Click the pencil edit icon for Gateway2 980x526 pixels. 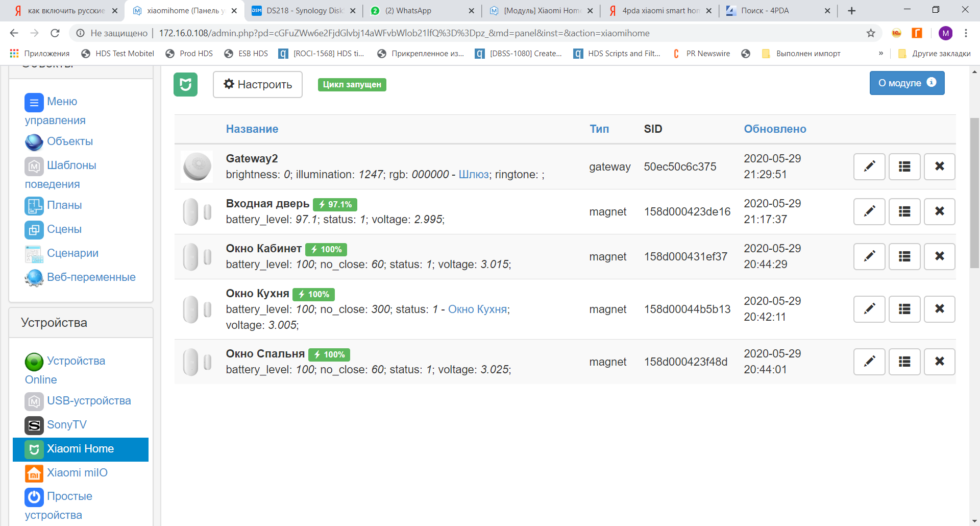tap(869, 166)
